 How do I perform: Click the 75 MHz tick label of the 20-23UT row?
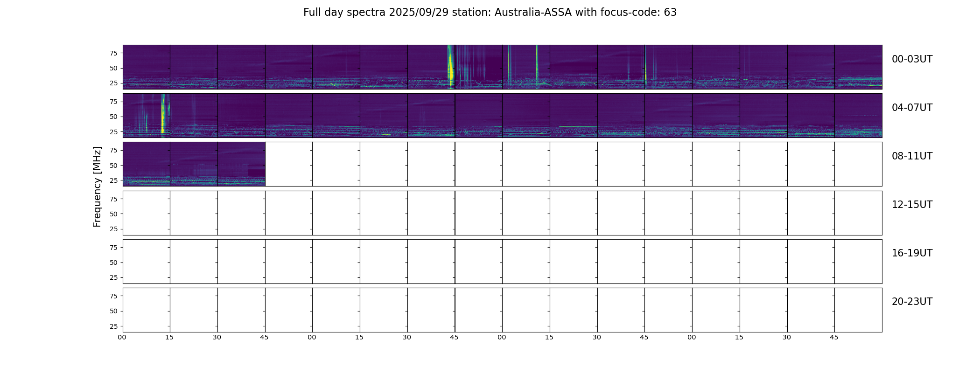click(x=113, y=296)
